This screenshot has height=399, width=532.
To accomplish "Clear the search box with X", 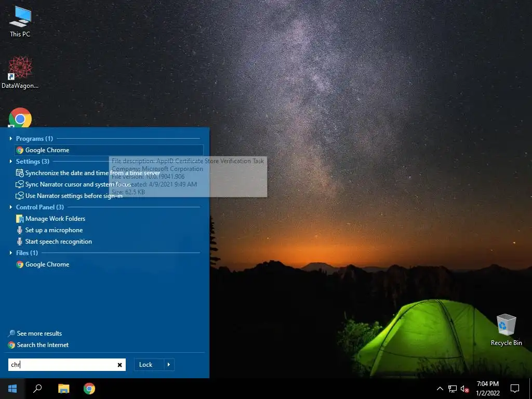I will [x=120, y=365].
